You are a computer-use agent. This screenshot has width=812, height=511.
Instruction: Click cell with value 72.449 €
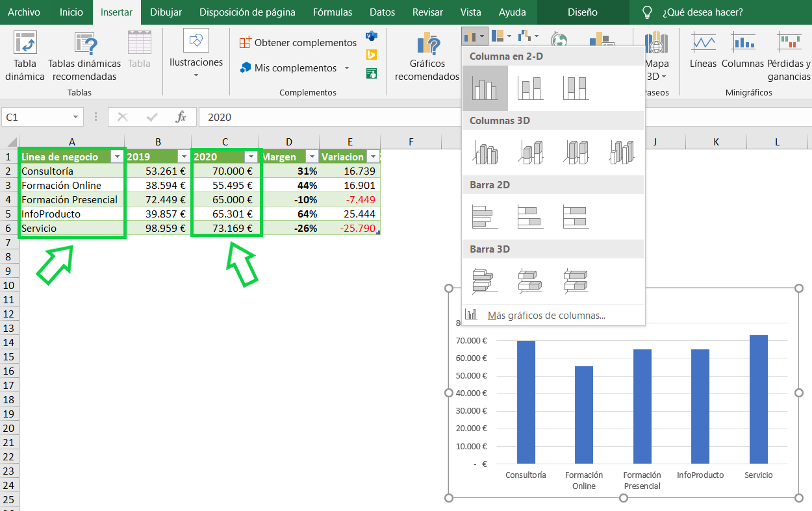point(158,199)
